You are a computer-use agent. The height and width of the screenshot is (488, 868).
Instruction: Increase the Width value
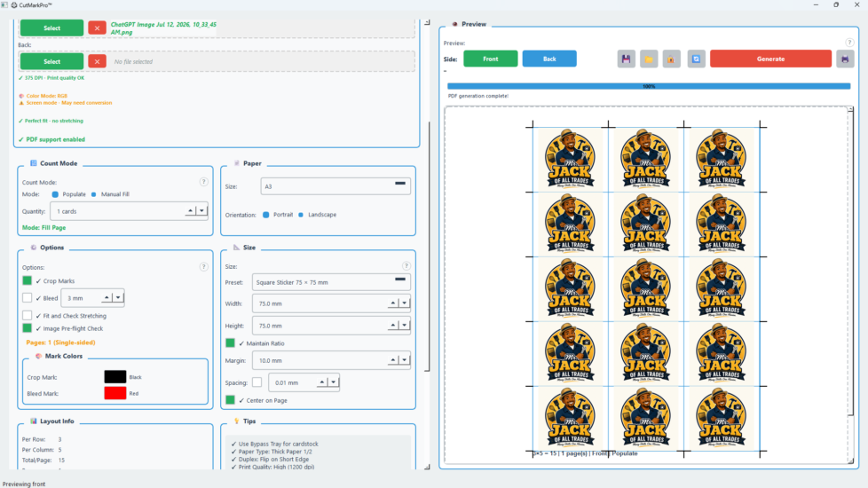pyautogui.click(x=393, y=303)
